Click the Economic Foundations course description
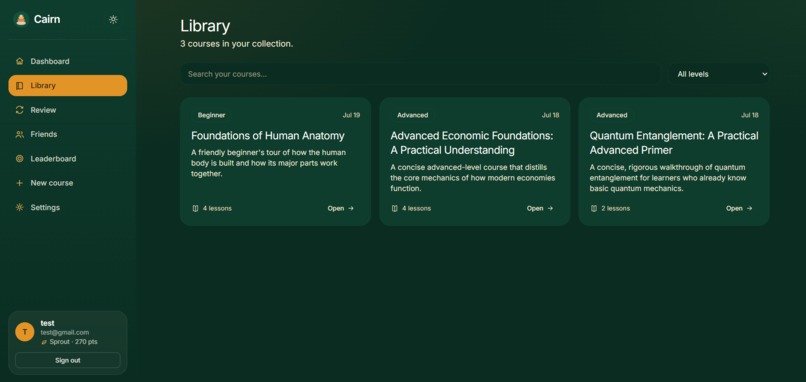806x382 pixels. coord(473,178)
